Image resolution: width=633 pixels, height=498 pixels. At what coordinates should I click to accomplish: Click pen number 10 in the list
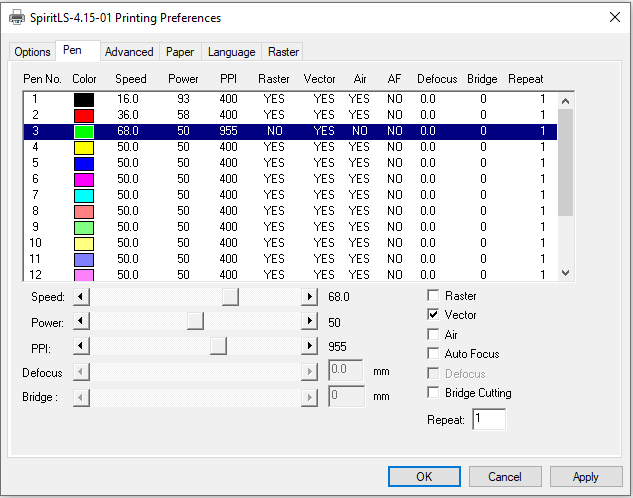[x=36, y=243]
